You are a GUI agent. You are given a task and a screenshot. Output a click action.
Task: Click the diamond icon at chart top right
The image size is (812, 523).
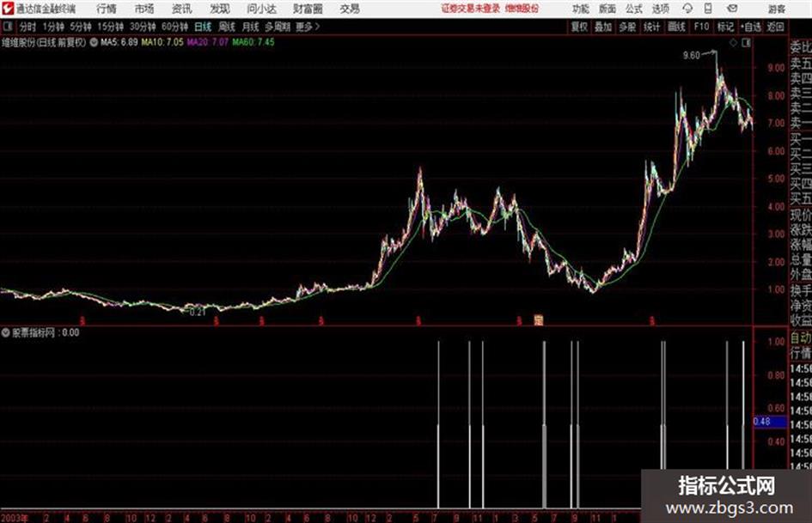point(733,43)
